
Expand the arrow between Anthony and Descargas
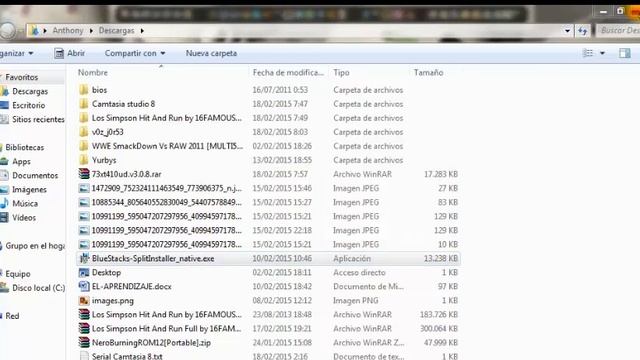pos(91,31)
